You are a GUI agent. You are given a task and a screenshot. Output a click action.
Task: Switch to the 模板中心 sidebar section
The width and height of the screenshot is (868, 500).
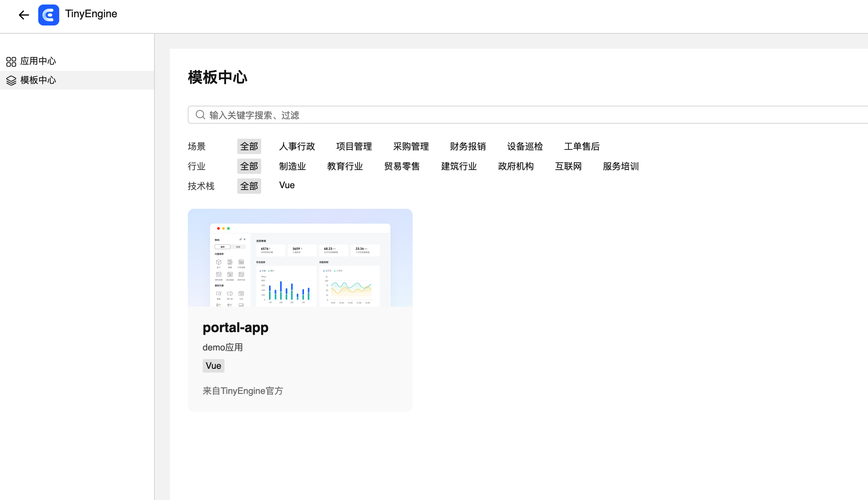click(38, 80)
